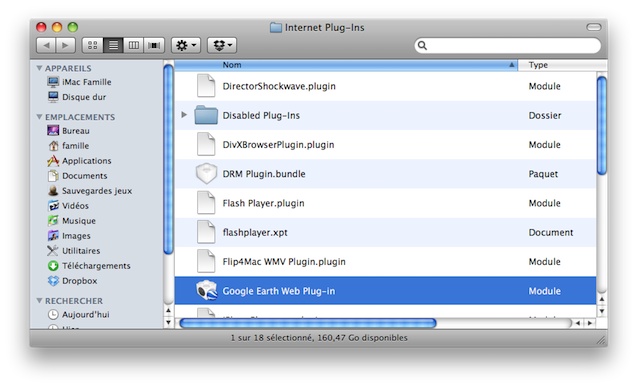Click Document type of flashplayer.xpt

click(551, 233)
